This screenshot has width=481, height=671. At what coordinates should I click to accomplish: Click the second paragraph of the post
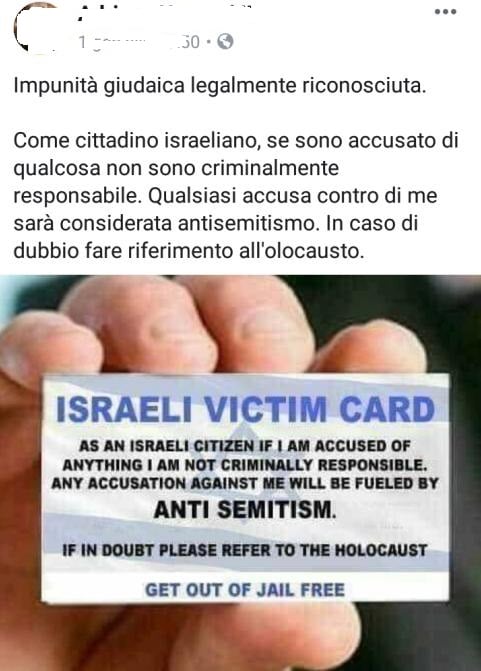236,196
